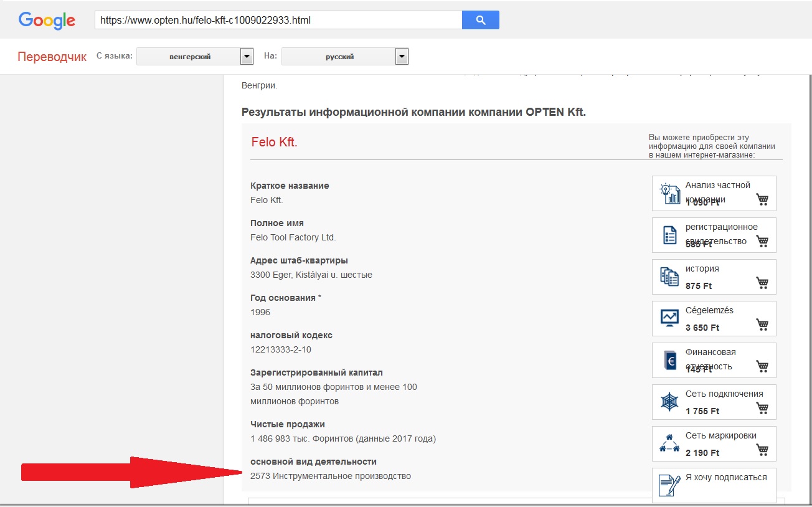Click the subscribe pen-and-paper icon

click(669, 485)
